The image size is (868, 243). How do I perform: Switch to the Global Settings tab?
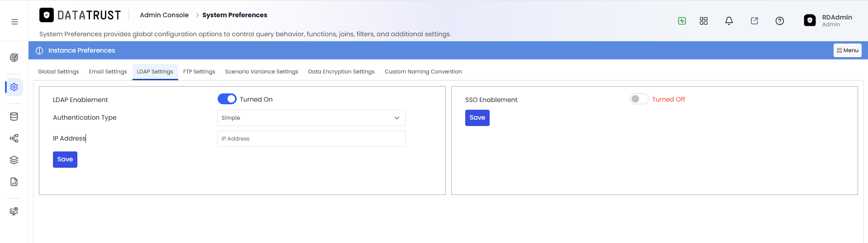(58, 72)
